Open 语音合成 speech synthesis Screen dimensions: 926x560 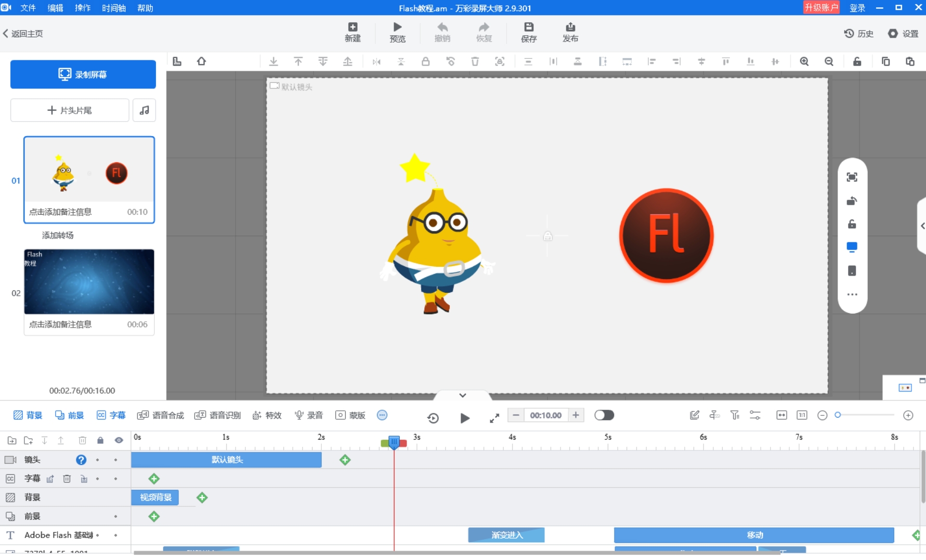click(161, 415)
